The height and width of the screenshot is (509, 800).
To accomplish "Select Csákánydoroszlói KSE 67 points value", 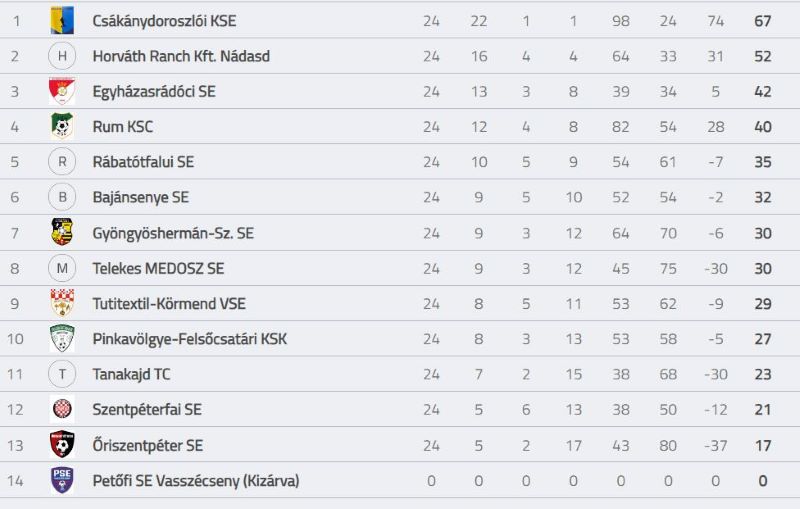I will click(762, 21).
